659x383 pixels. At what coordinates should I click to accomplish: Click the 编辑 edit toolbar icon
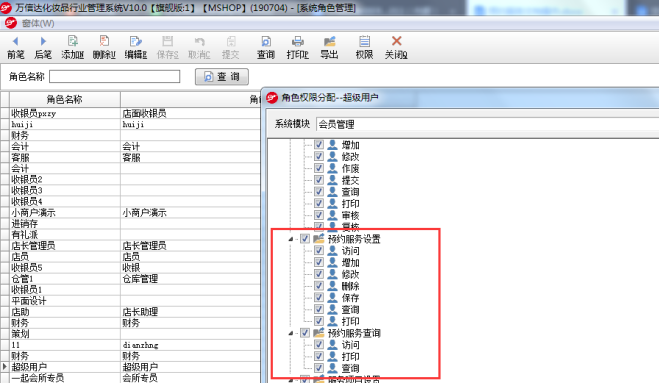pos(135,47)
